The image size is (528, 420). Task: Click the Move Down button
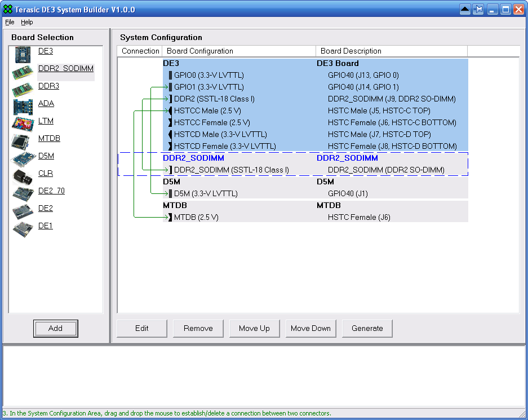click(311, 328)
